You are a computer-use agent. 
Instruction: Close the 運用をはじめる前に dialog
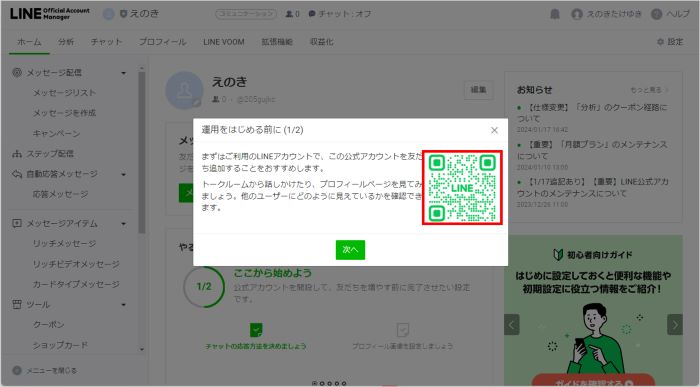click(494, 130)
